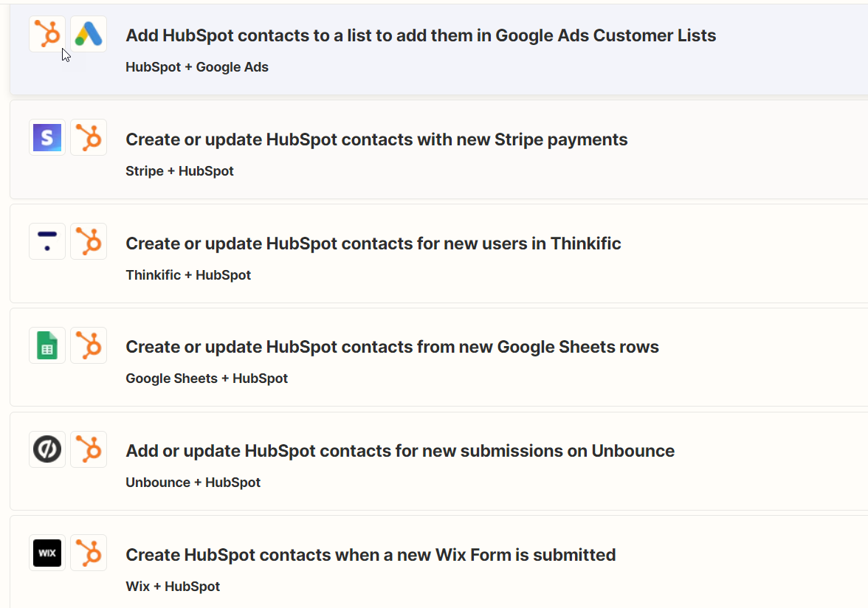Select the HubSpot icon in the Thinkific row
The image size is (868, 608).
pyautogui.click(x=89, y=241)
